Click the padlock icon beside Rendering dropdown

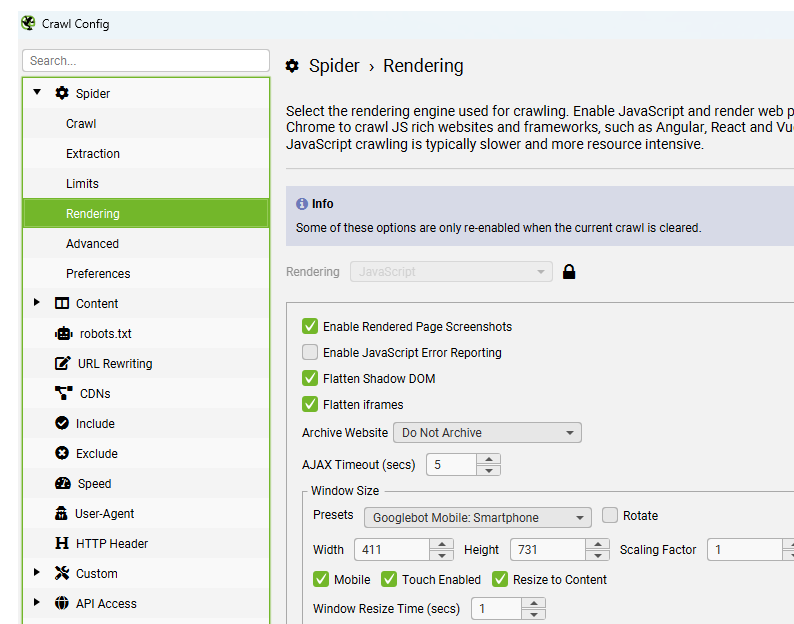(x=569, y=272)
